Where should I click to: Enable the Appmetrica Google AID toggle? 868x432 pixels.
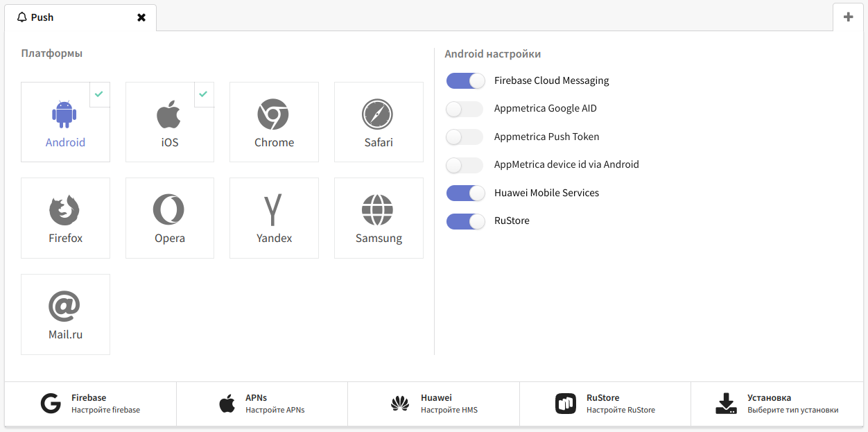[x=465, y=109]
